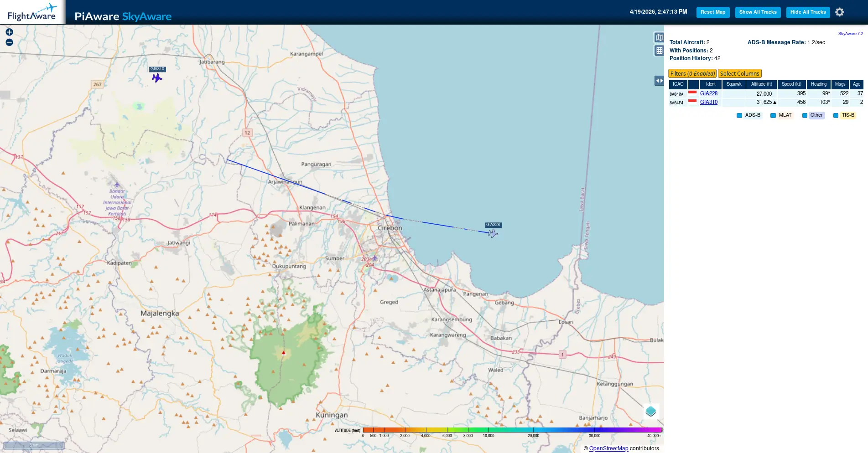Toggle the MLAT source checkbox
The image size is (868, 453).
pos(773,115)
